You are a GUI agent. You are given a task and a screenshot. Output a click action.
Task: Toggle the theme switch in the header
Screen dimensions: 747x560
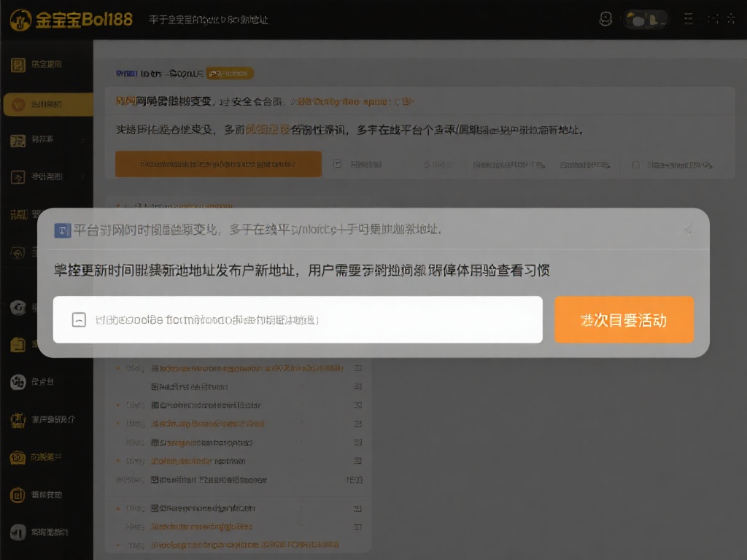click(x=647, y=20)
